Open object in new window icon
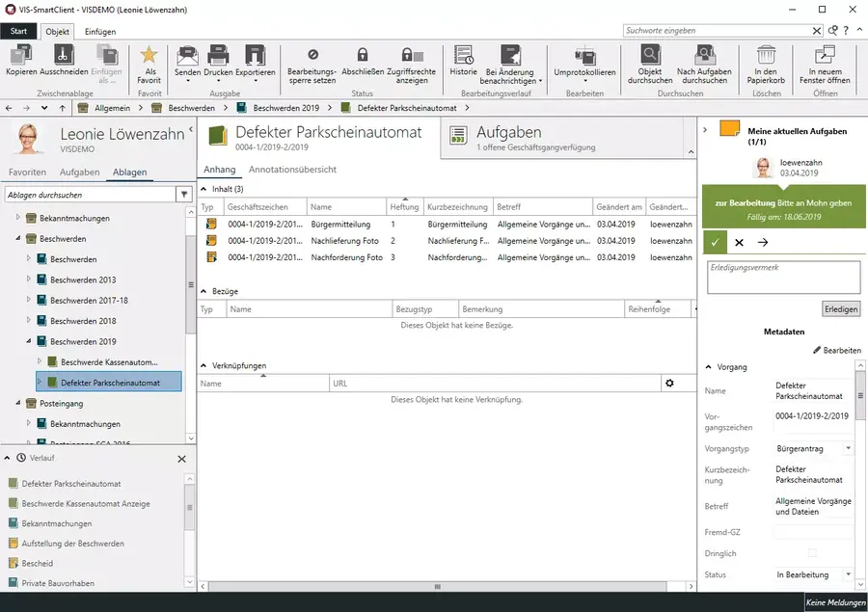 click(x=825, y=56)
